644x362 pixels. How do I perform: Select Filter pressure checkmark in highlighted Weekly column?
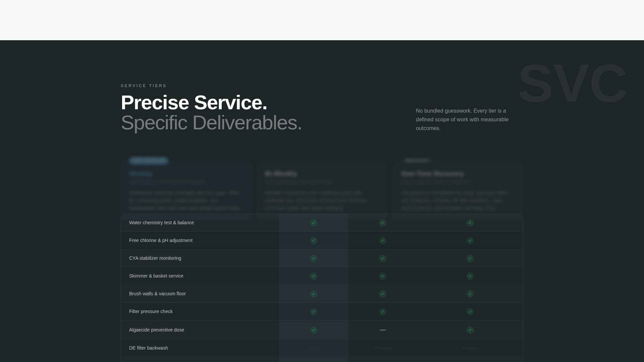pos(314,312)
